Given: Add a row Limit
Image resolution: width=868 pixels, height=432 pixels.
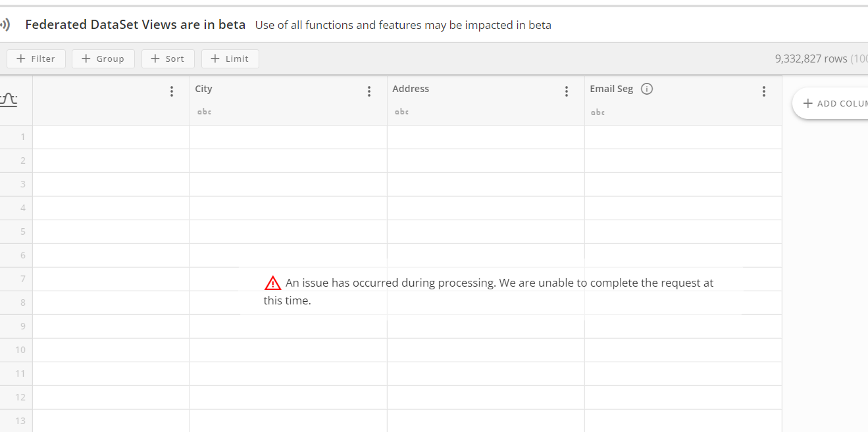Looking at the screenshot, I should pos(230,59).
